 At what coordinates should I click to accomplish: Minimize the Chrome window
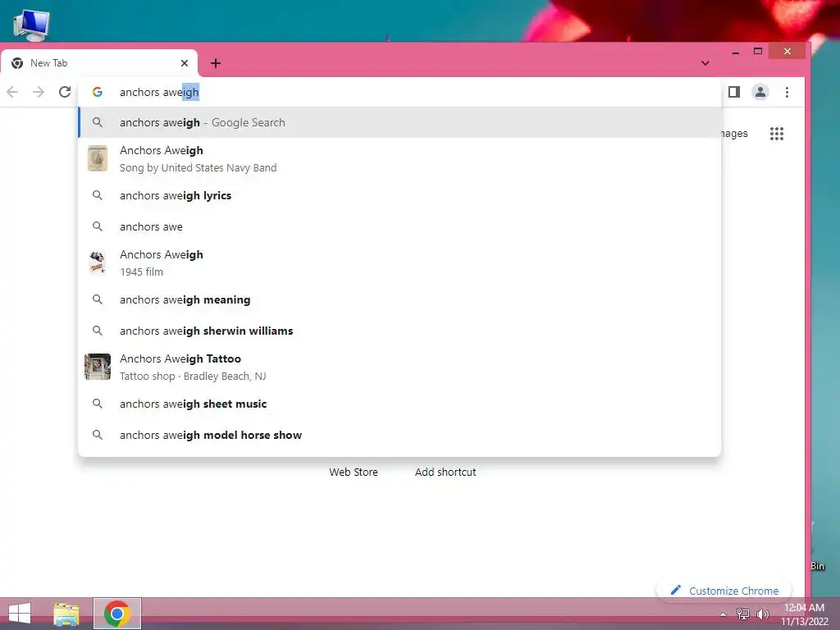point(736,52)
